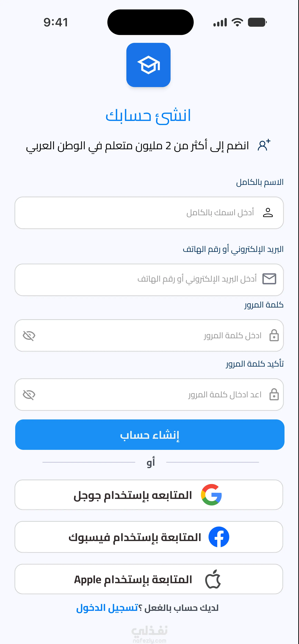This screenshot has width=299, height=644.
Task: Toggle password visibility in the password field
Action: 29,335
